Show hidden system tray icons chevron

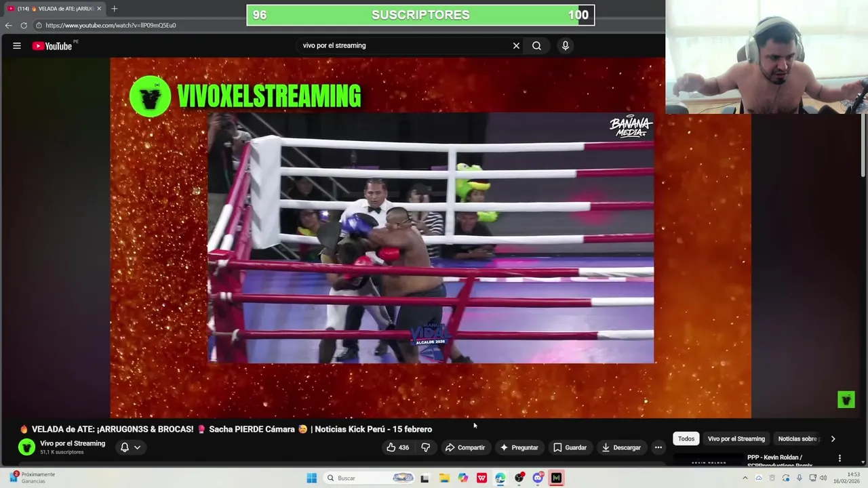(745, 478)
